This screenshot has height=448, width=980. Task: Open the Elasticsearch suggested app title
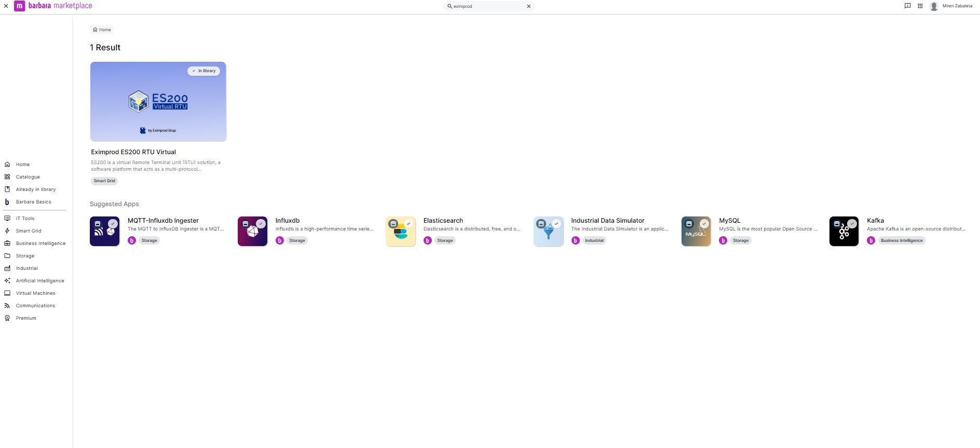(x=443, y=221)
